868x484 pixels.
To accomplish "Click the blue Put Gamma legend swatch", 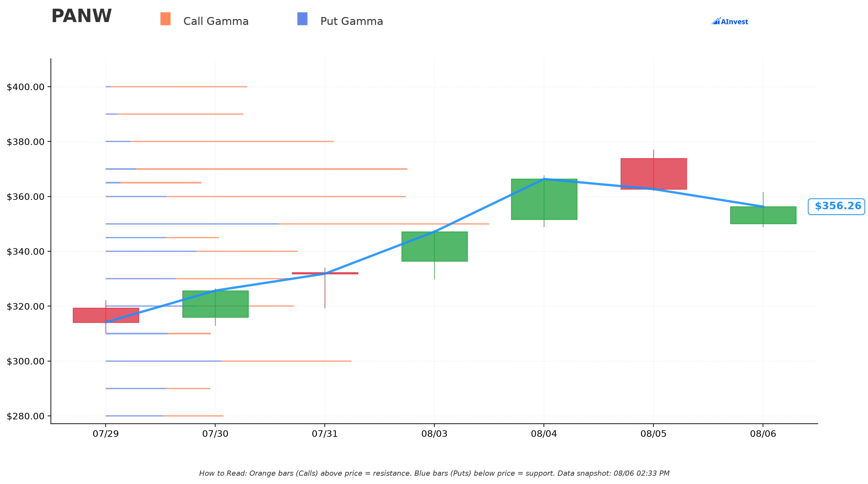I will pyautogui.click(x=302, y=19).
